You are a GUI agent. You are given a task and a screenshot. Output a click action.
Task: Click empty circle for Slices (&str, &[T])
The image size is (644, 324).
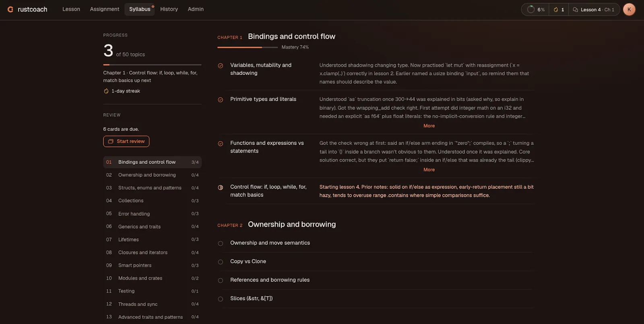click(221, 299)
